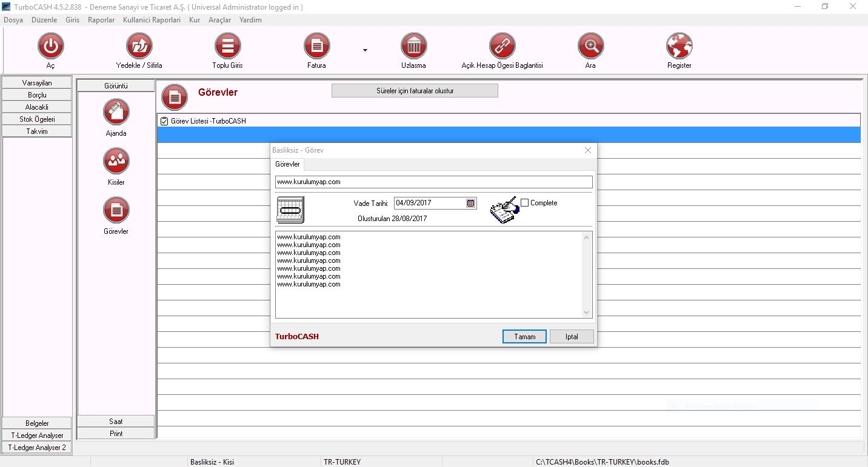Select the Borçlu panel button
This screenshot has width=868, height=467.
(37, 95)
